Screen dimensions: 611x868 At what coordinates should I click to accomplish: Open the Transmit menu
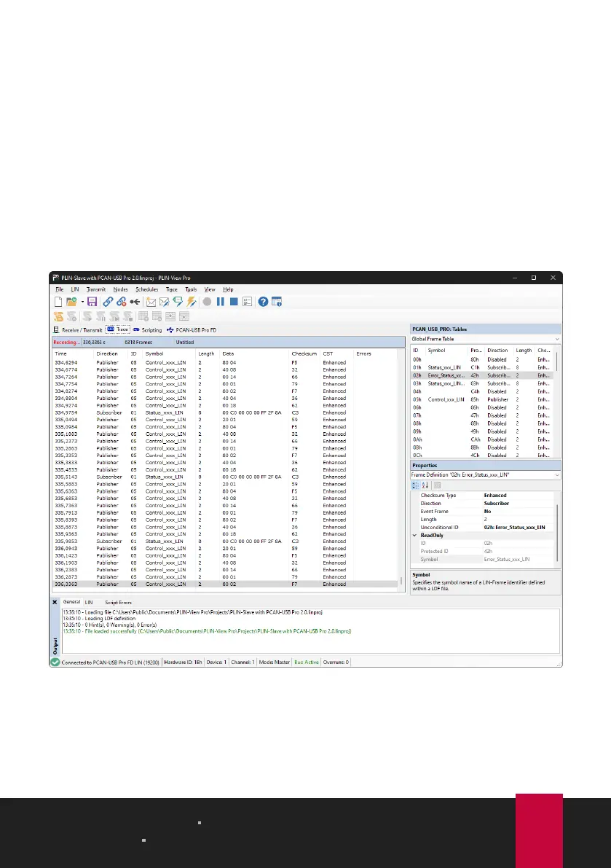pos(95,289)
